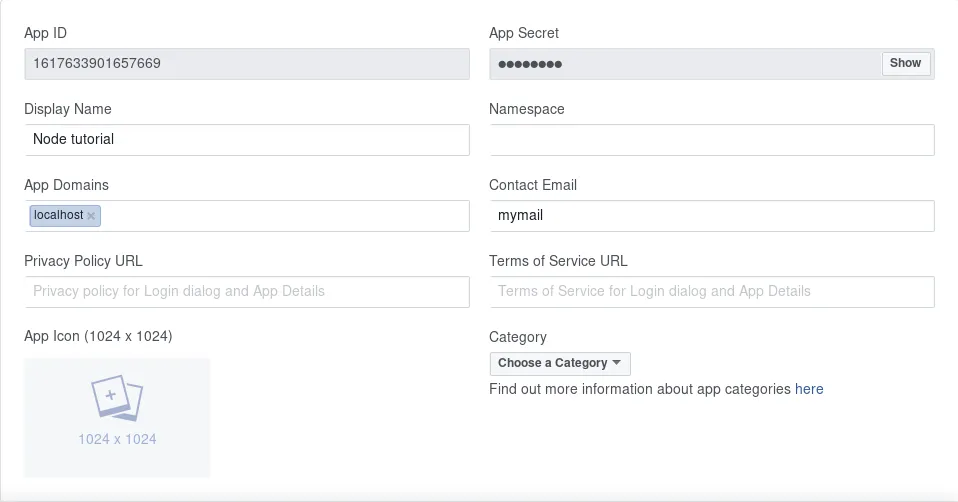Open the app categories 'here' link
Image resolution: width=958 pixels, height=502 pixels.
[809, 389]
